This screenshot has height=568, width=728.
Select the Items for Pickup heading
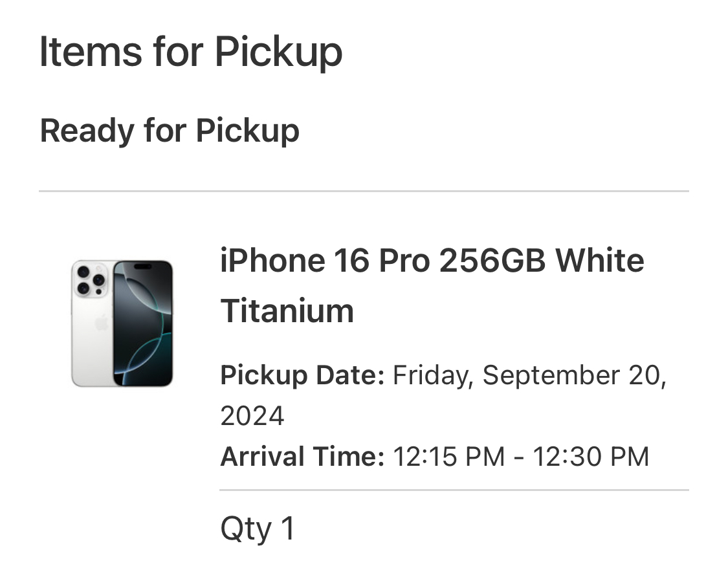tap(191, 52)
